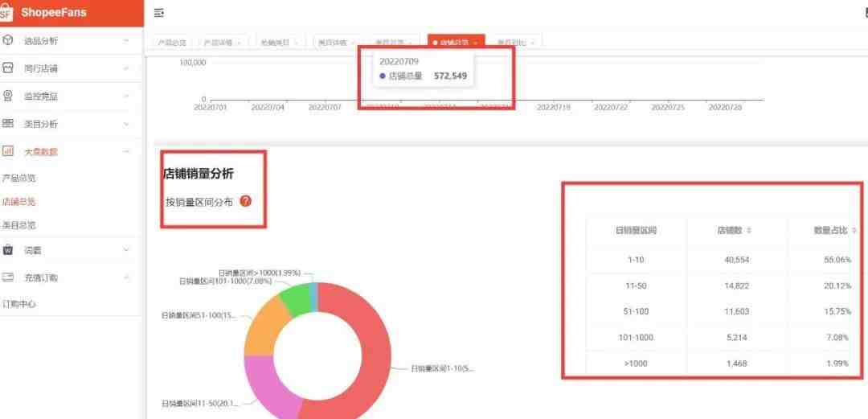Click the ShopeeFans logo icon
This screenshot has width=868, height=419.
click(x=6, y=12)
